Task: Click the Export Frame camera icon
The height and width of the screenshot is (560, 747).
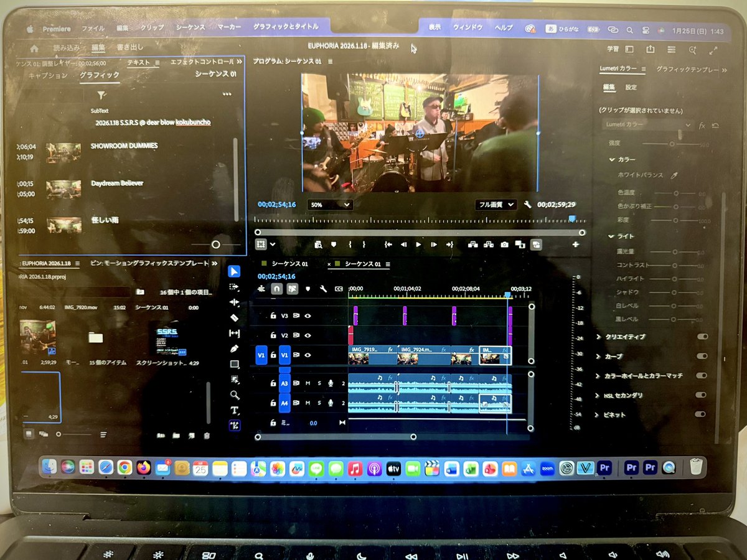Action: (505, 245)
